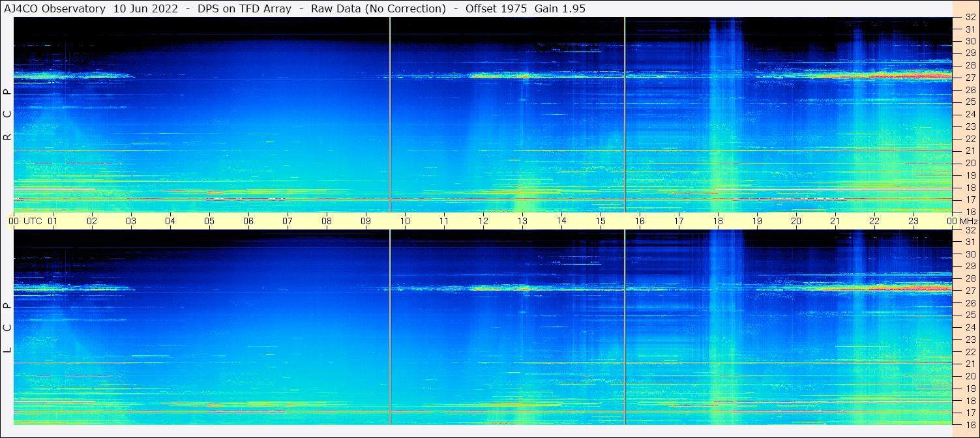Click the '27' MHz tick of RCP panel
980x438 pixels.
coord(970,78)
